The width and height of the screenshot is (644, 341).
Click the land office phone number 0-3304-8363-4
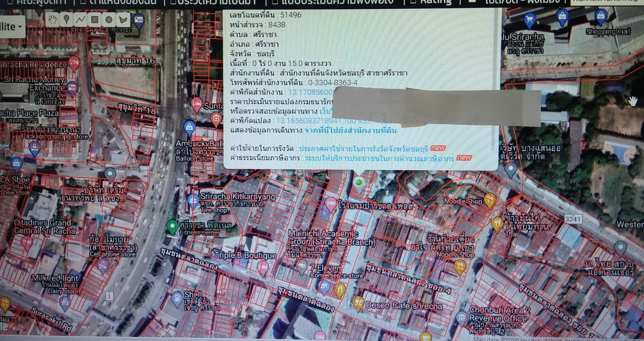[x=333, y=82]
